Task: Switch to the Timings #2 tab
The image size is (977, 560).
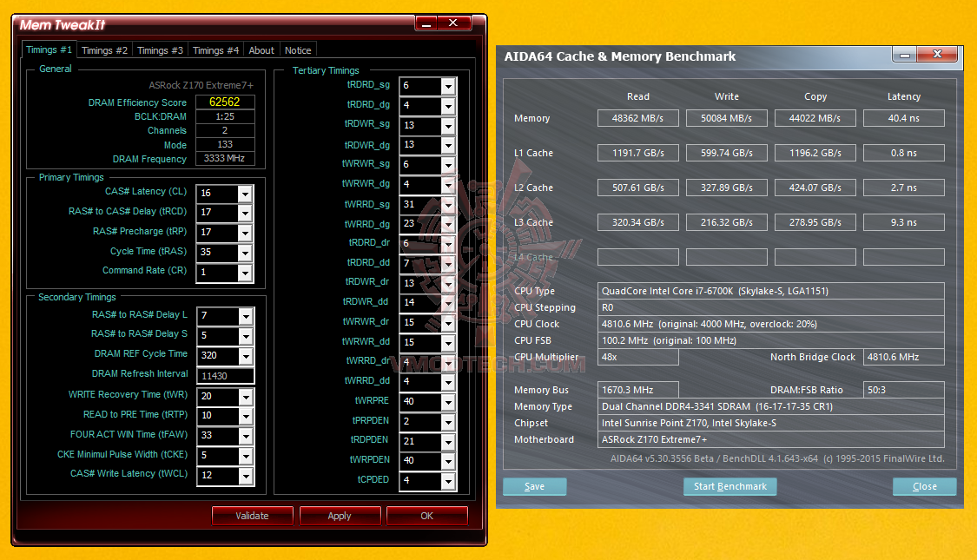Action: point(104,50)
